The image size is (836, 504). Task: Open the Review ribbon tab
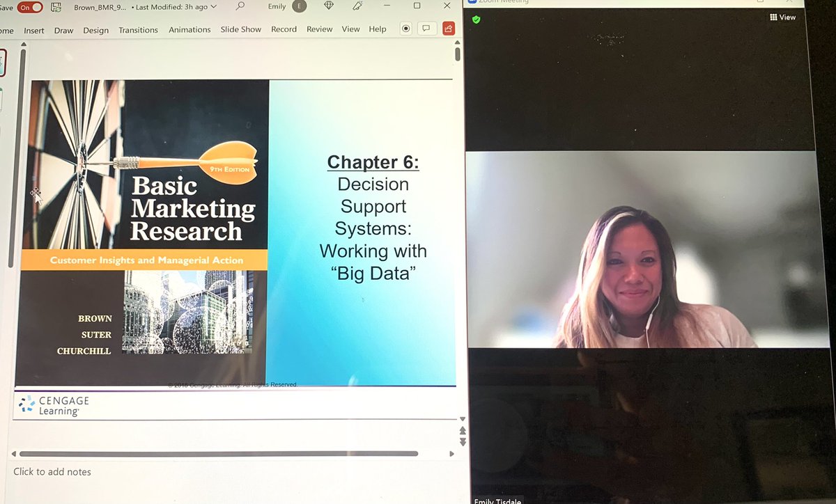pos(320,29)
